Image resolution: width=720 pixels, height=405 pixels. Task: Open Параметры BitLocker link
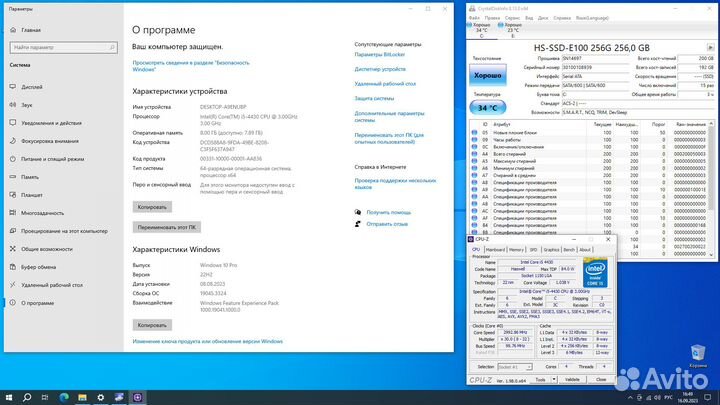pos(380,55)
